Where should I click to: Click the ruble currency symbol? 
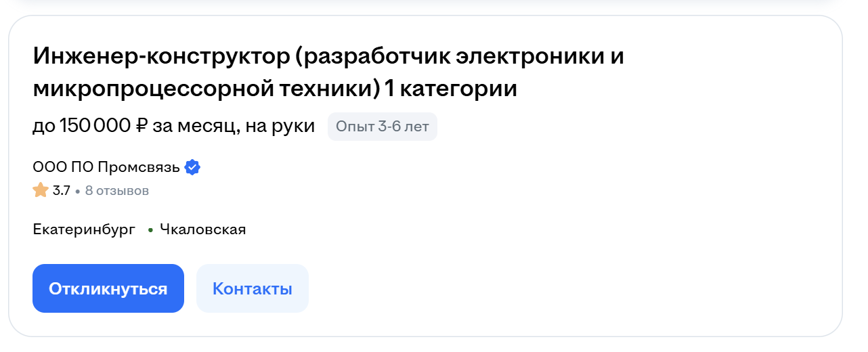pos(142,126)
